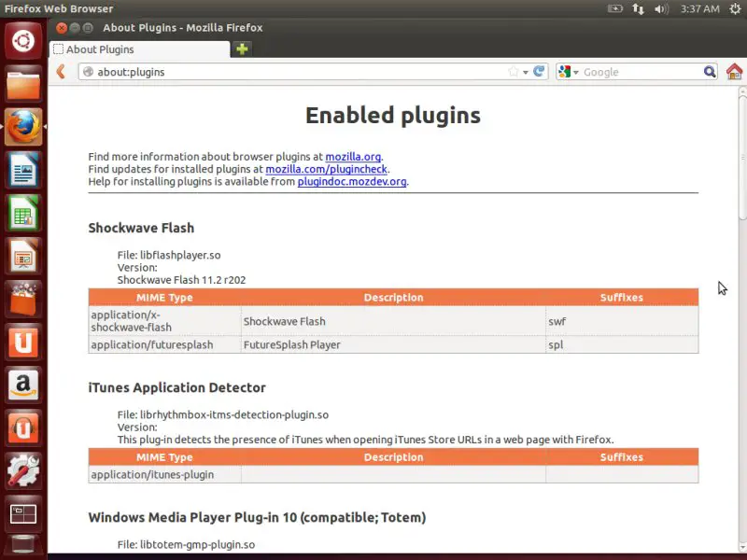This screenshot has width=747, height=560.
Task: Click the Firefox launcher icon
Action: pos(22,127)
